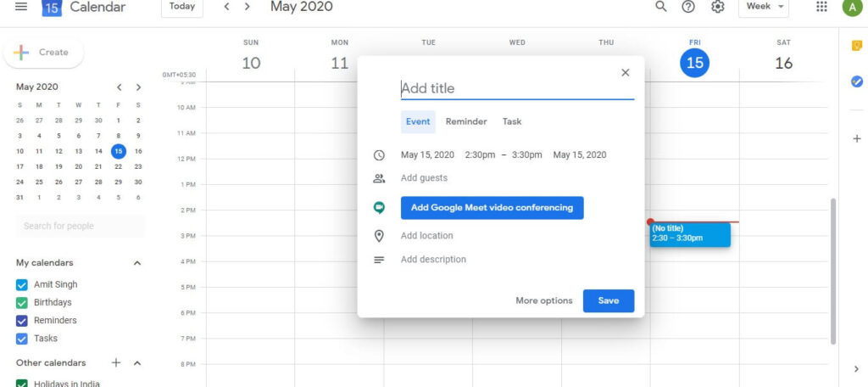
Task: Switch to the Task tab
Action: click(511, 122)
